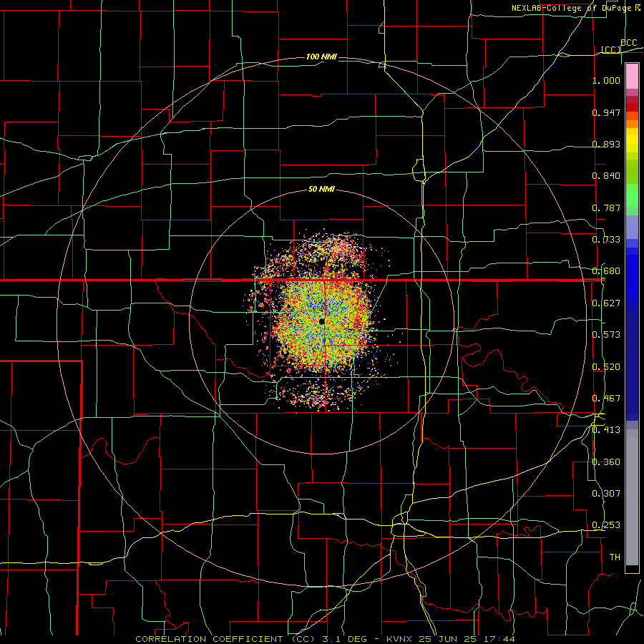Screen dimensions: 644x644
Task: Click the 0.307 scale value
Action: pos(606,494)
